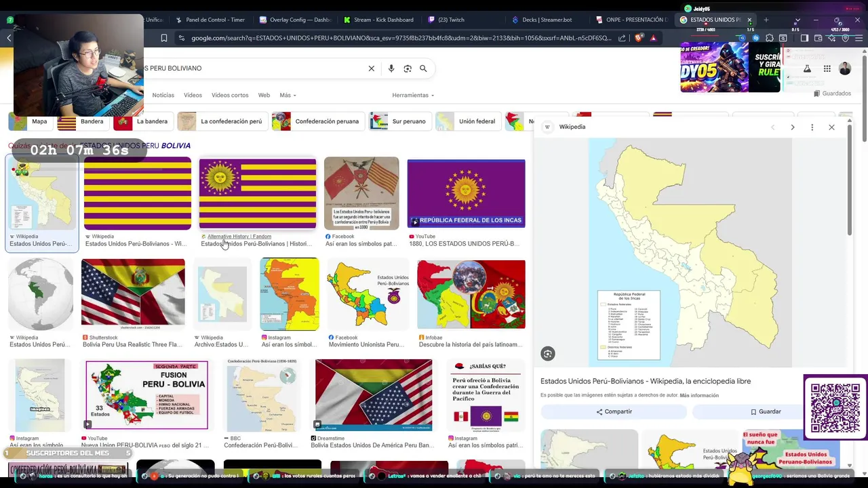Filter by Sur peruano chip

coord(400,121)
